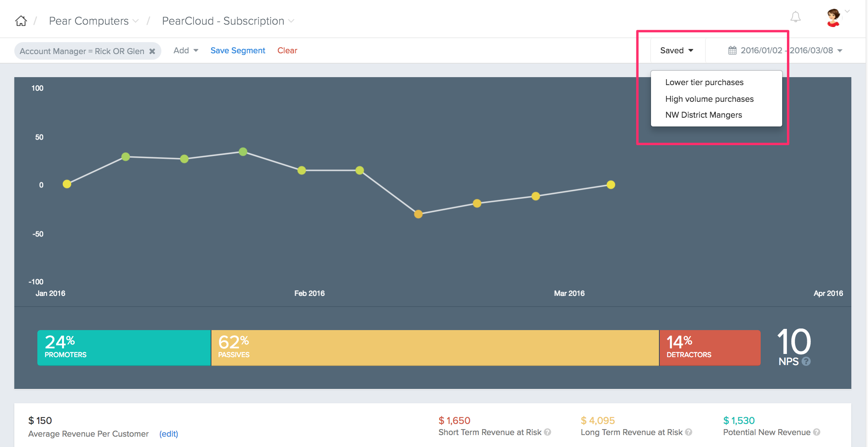Click the calendar icon beside date range

pos(732,51)
